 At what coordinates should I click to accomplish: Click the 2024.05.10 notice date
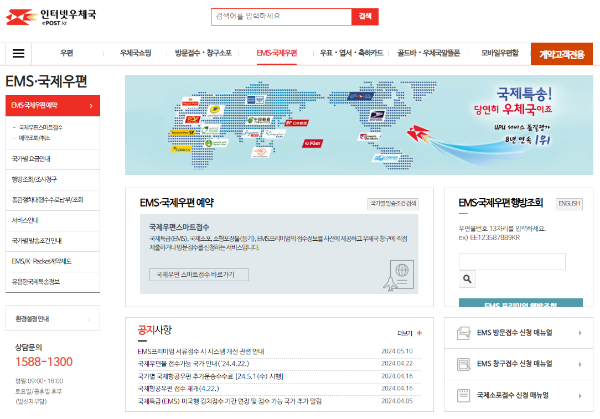397,351
